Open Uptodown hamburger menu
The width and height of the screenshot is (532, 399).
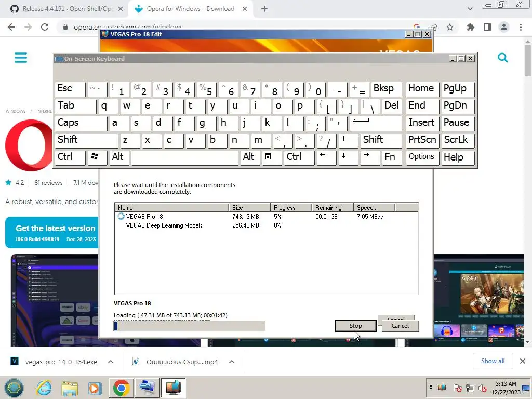(21, 58)
